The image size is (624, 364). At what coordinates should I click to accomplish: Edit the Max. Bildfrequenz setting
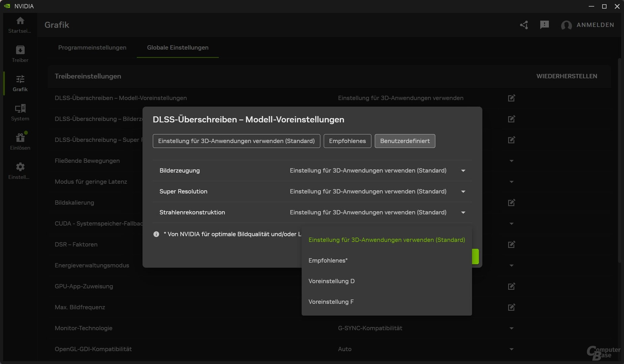click(x=511, y=307)
